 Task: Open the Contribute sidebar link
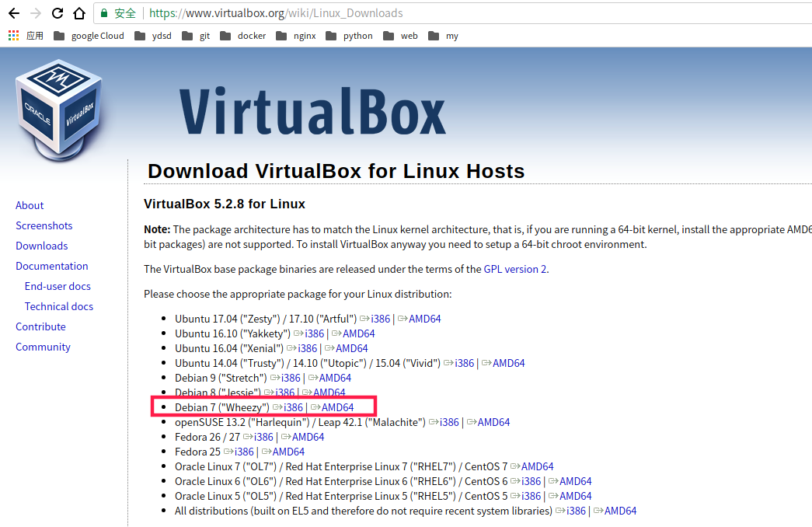point(40,327)
